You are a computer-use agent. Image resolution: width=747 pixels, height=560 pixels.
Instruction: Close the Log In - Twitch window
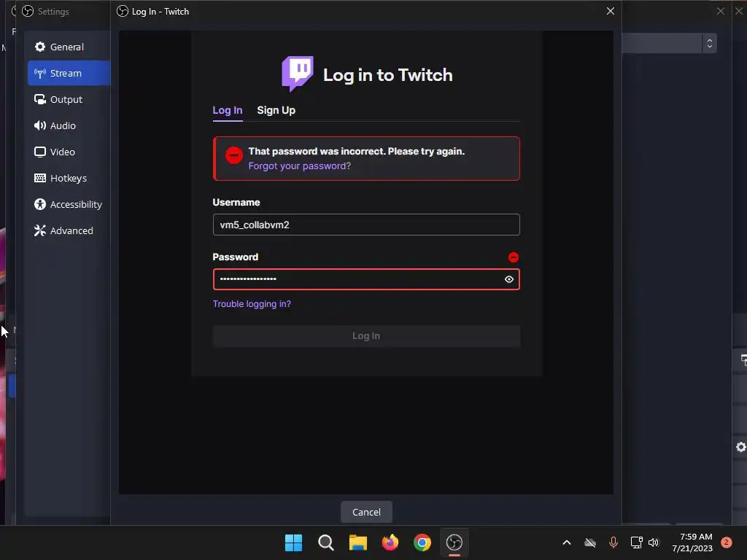pos(611,11)
